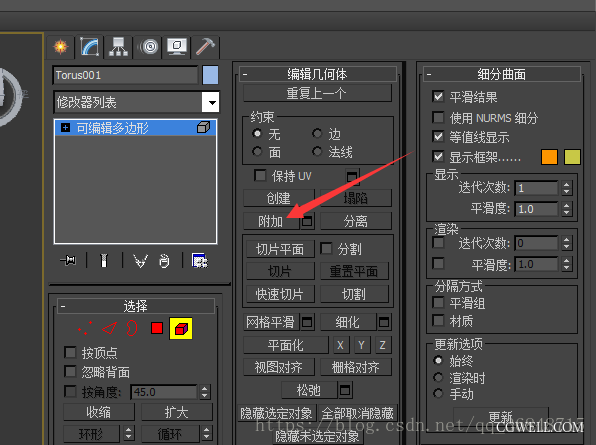Toggle the 平滑结果 checkbox
This screenshot has height=445, width=596.
coord(438,97)
